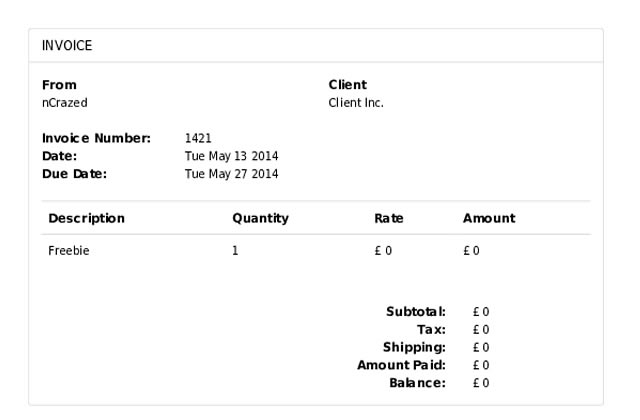Click the Subtotal label
Viewport: 640px width, 420px height.
415,312
